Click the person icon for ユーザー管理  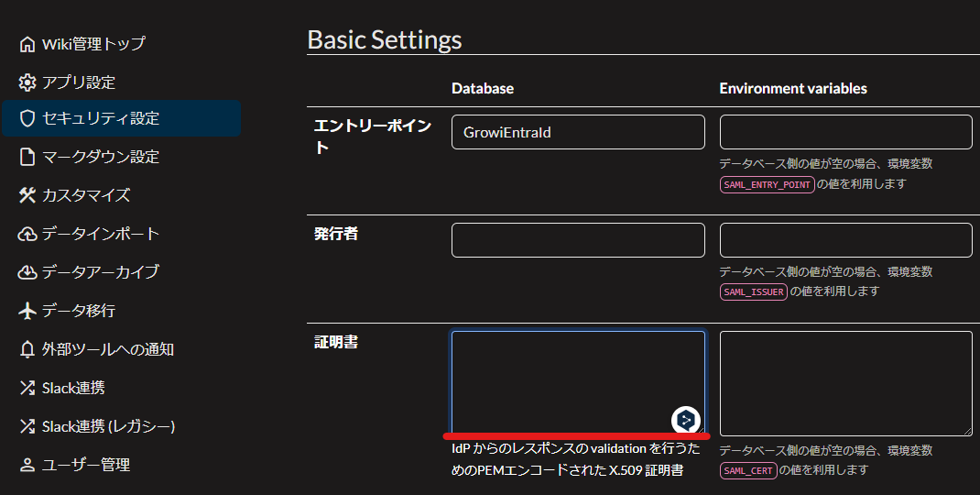tap(27, 465)
